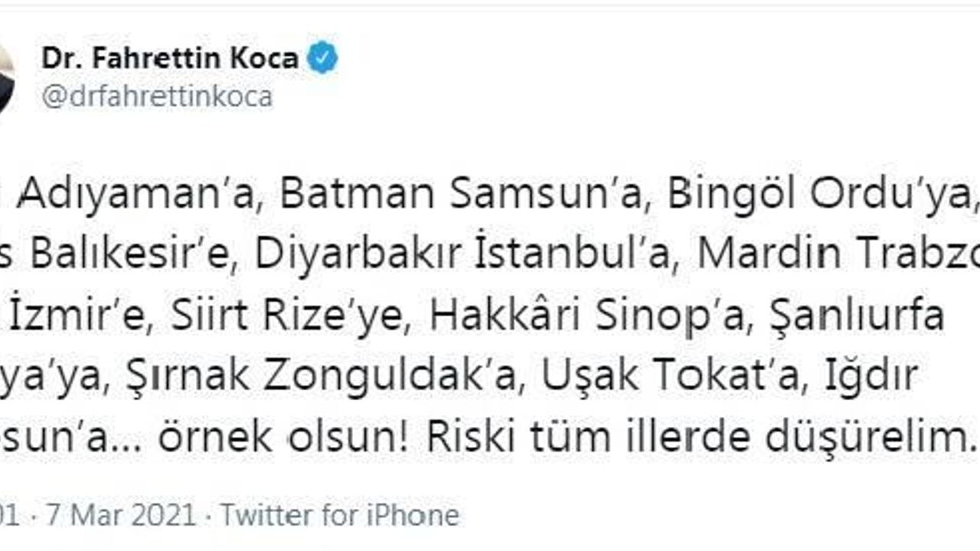Open the @drfahrettinkoca handle

click(157, 98)
